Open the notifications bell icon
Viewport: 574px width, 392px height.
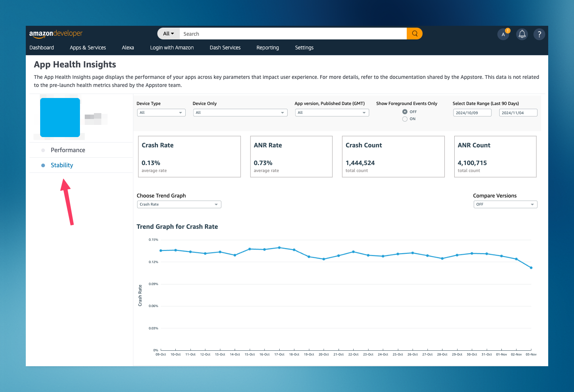point(522,34)
